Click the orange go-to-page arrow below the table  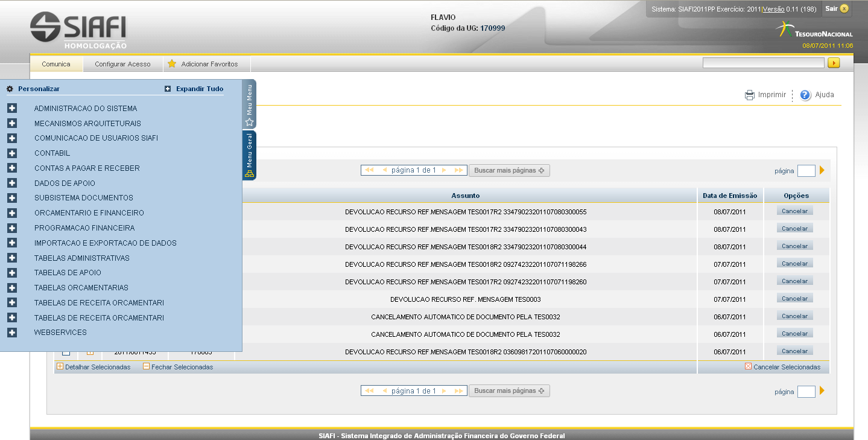(822, 391)
